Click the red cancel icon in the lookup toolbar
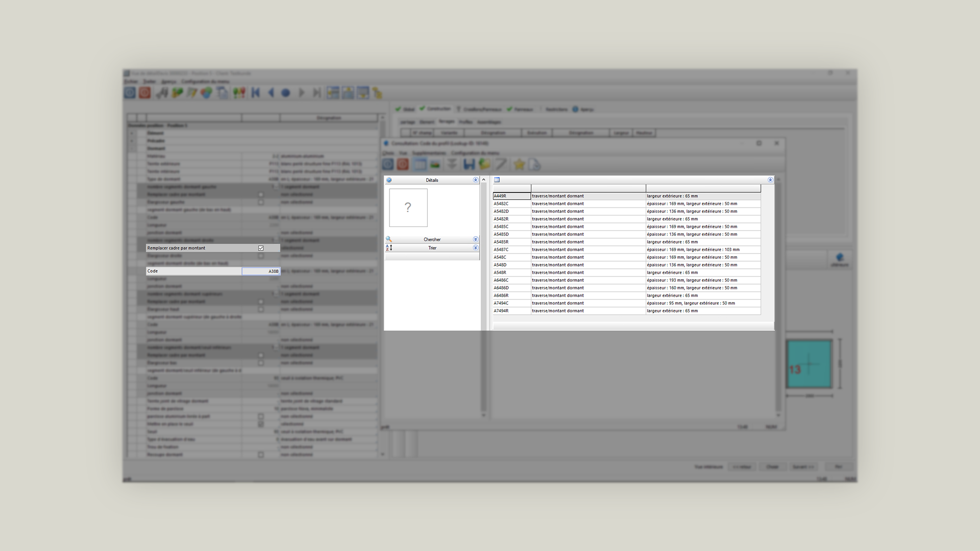Viewport: 980px width, 551px height. click(403, 164)
